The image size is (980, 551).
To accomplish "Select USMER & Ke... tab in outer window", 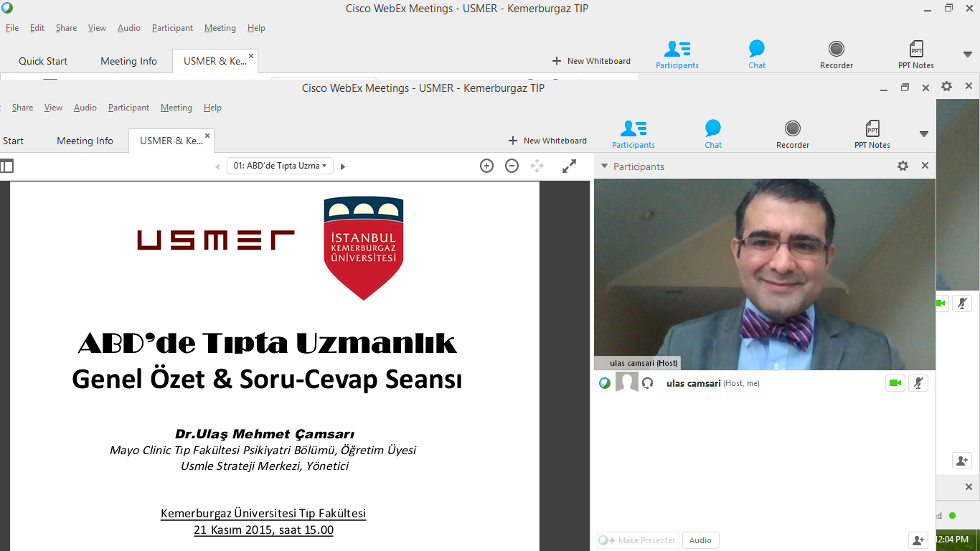I will [215, 61].
